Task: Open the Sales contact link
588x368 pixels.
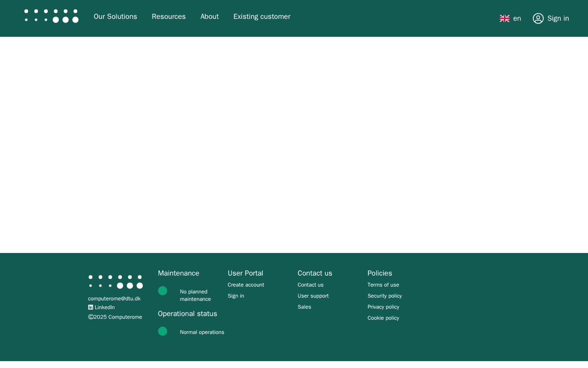Action: click(x=305, y=307)
